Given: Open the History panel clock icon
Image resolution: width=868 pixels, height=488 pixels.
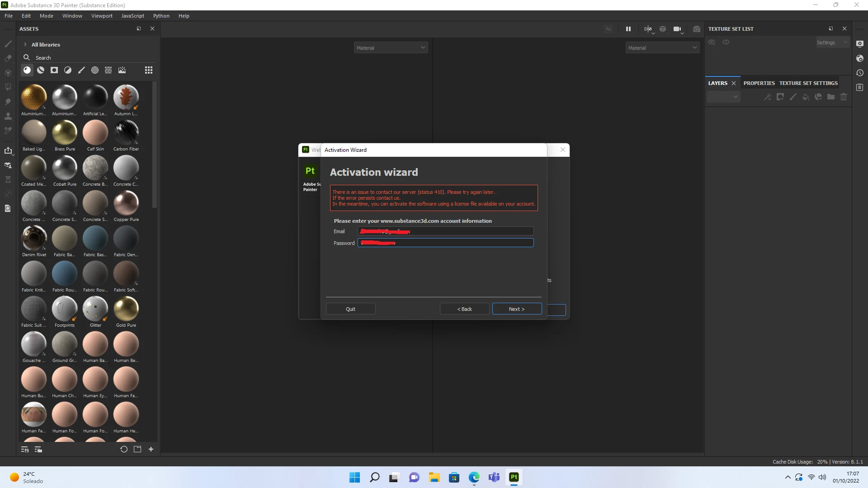Looking at the screenshot, I should [860, 73].
